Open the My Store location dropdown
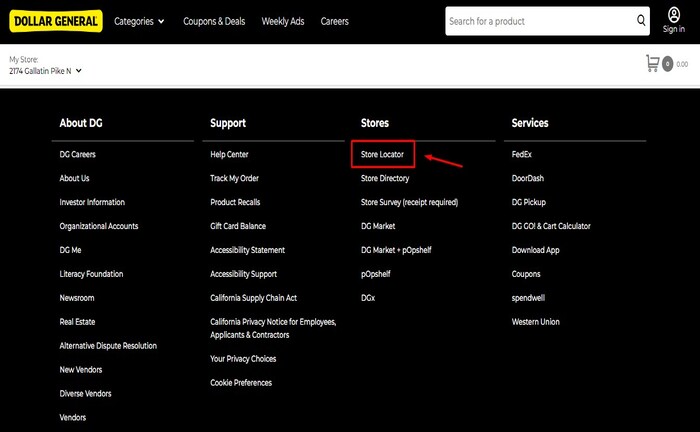Image resolution: width=700 pixels, height=432 pixels. (46, 71)
